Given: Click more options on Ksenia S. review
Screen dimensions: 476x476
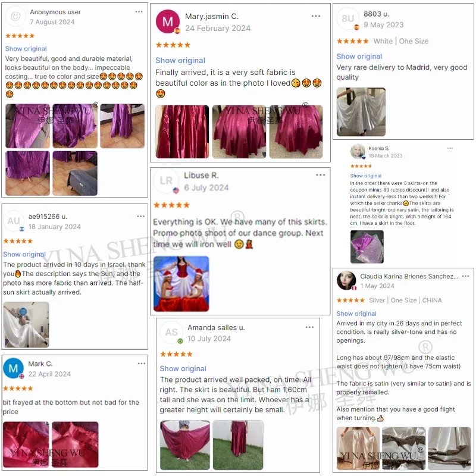Looking at the screenshot, I should (x=450, y=148).
